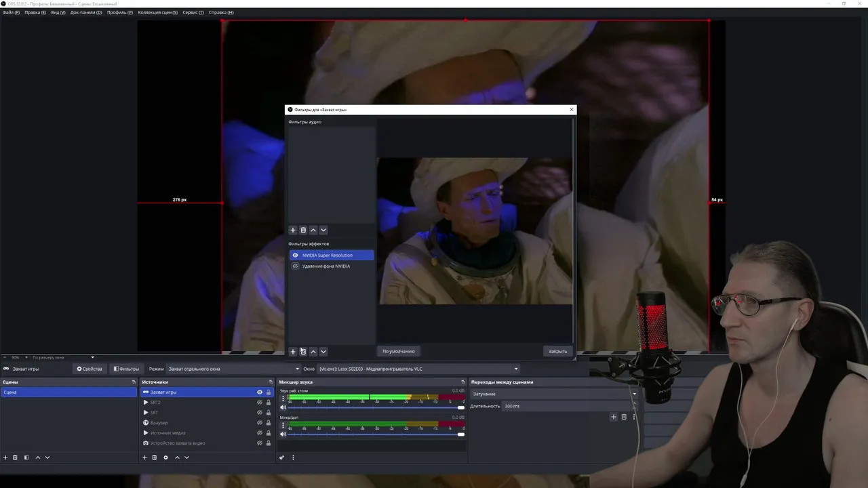Toggle lock on Захват игры source

click(x=268, y=392)
